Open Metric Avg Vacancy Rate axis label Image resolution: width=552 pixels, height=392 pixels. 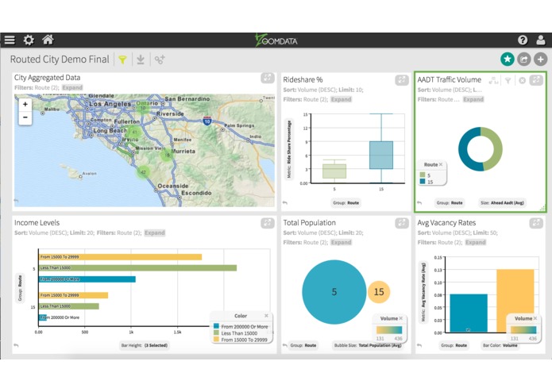pos(423,292)
